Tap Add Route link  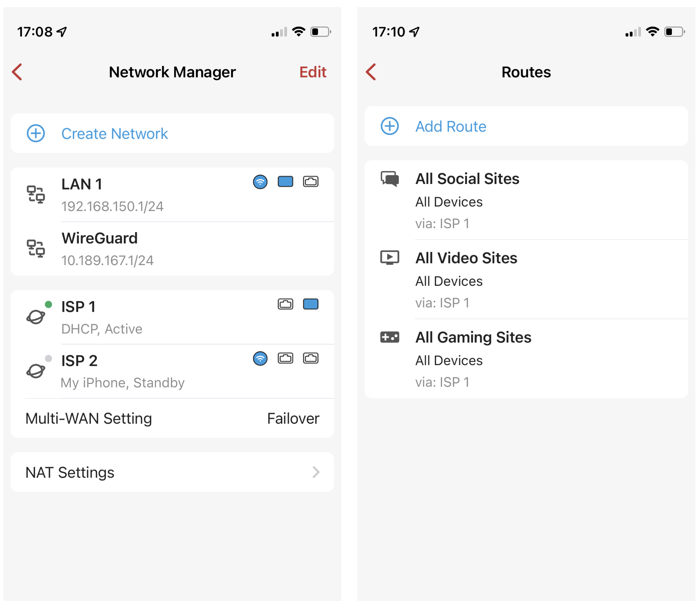point(451,126)
